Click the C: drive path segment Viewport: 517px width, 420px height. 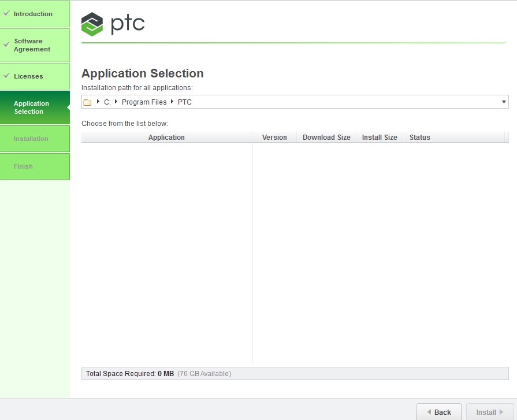107,102
